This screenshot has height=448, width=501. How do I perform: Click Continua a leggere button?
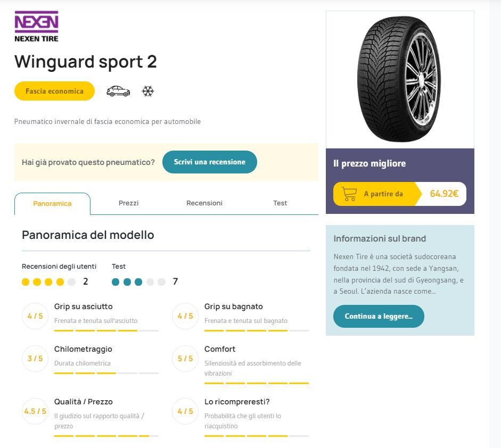click(x=379, y=316)
